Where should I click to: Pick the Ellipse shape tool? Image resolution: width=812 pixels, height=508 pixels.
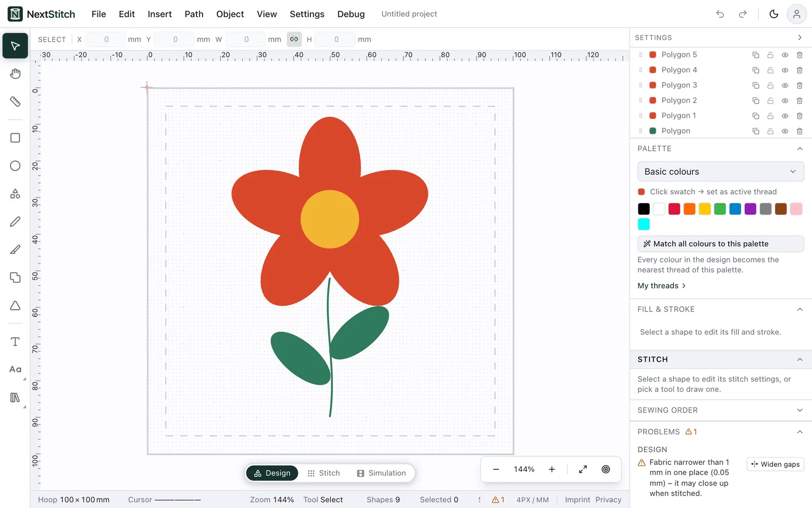tap(15, 166)
